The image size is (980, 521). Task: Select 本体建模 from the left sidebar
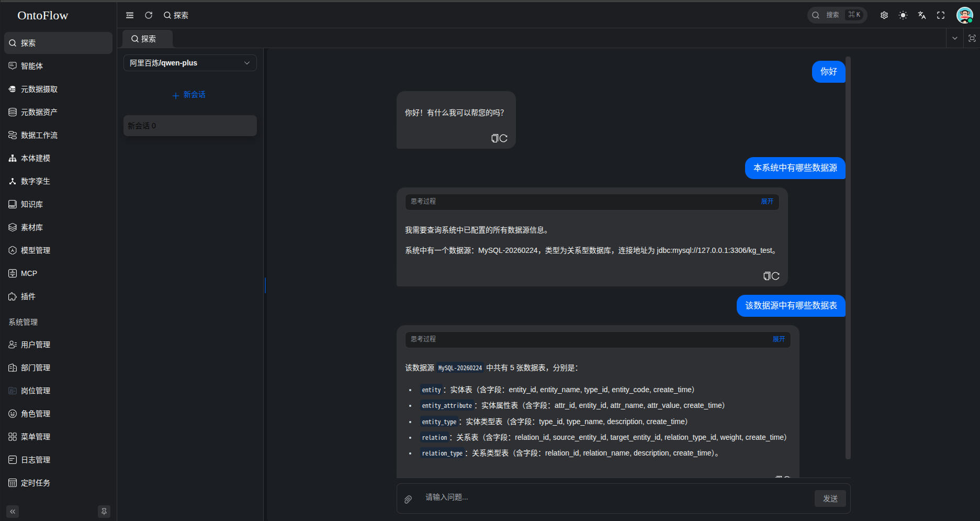point(36,158)
